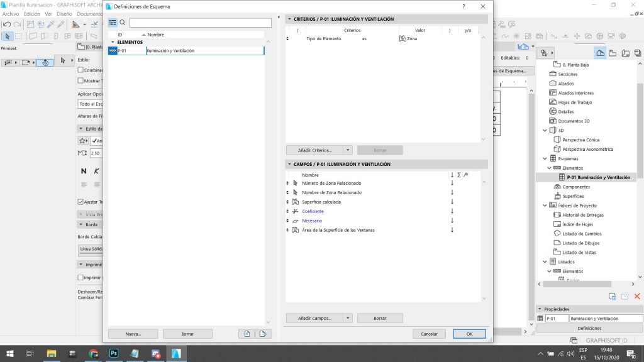The image size is (644, 362).
Task: Open the help question mark in dialog
Action: pos(464,6)
